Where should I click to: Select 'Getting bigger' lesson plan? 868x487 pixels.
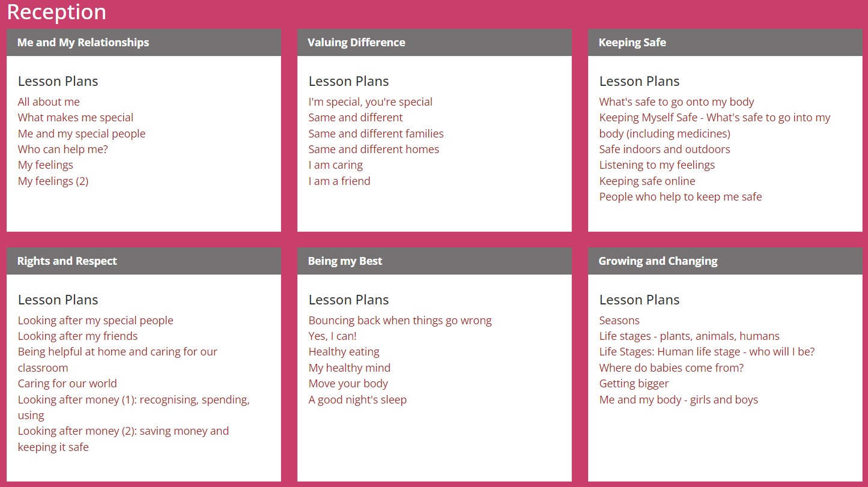(634, 383)
